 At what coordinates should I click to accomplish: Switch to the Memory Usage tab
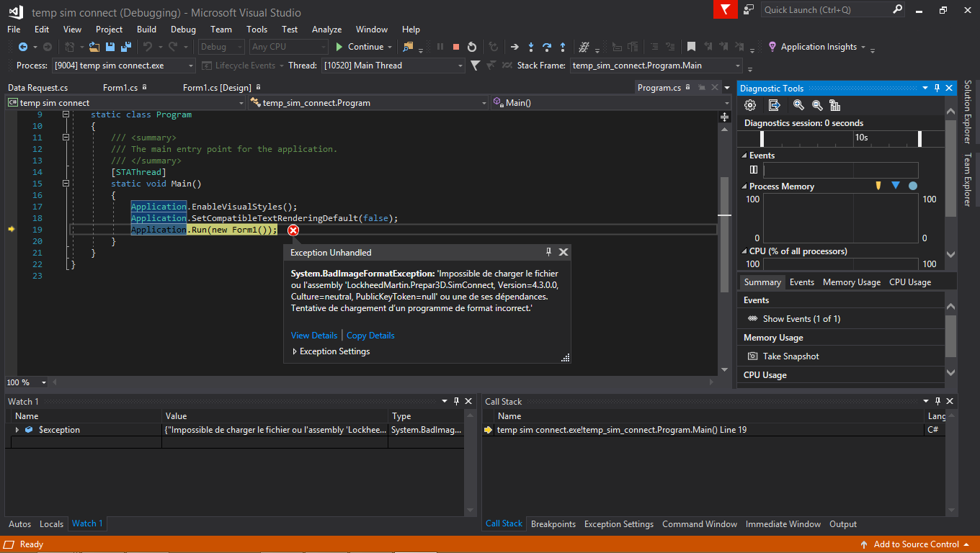tap(851, 282)
